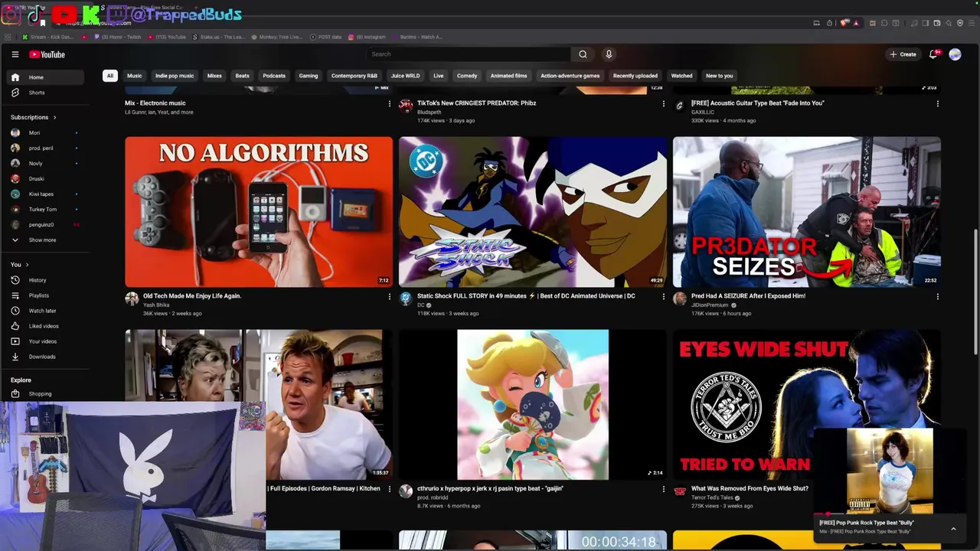The image size is (980, 551).
Task: Open prod. robridd channel avatar
Action: (406, 491)
